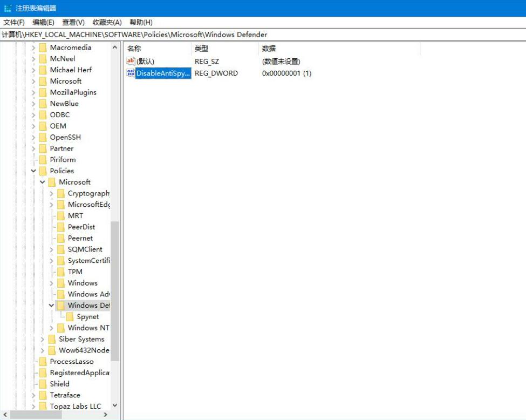The width and height of the screenshot is (526, 420).
Task: Collapse the Policies key
Action: pos(35,171)
